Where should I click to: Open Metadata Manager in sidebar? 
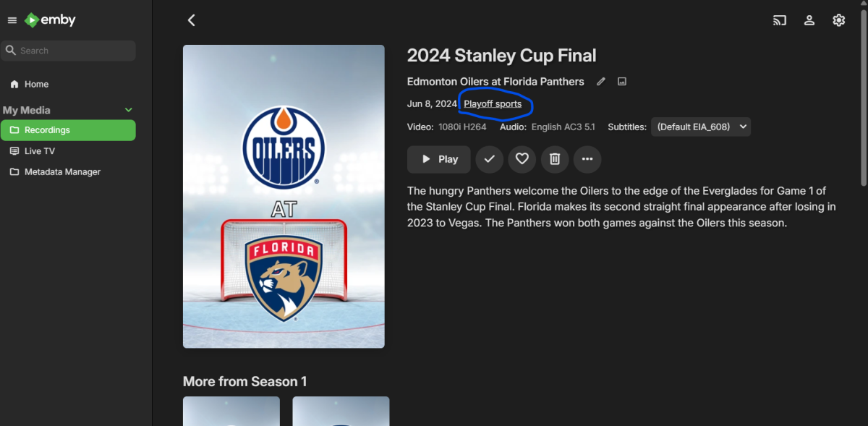coord(62,172)
